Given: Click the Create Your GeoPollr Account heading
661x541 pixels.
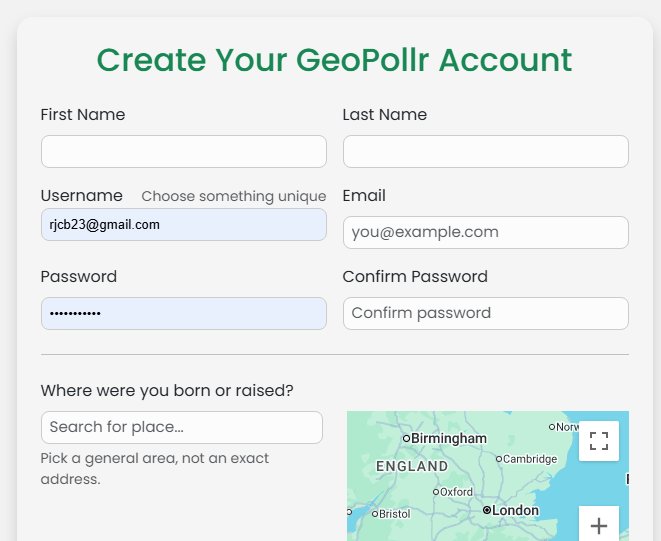Looking at the screenshot, I should tap(334, 60).
